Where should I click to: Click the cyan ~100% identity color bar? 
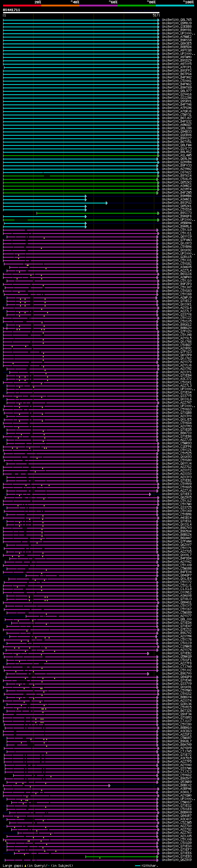tap(175, 6)
